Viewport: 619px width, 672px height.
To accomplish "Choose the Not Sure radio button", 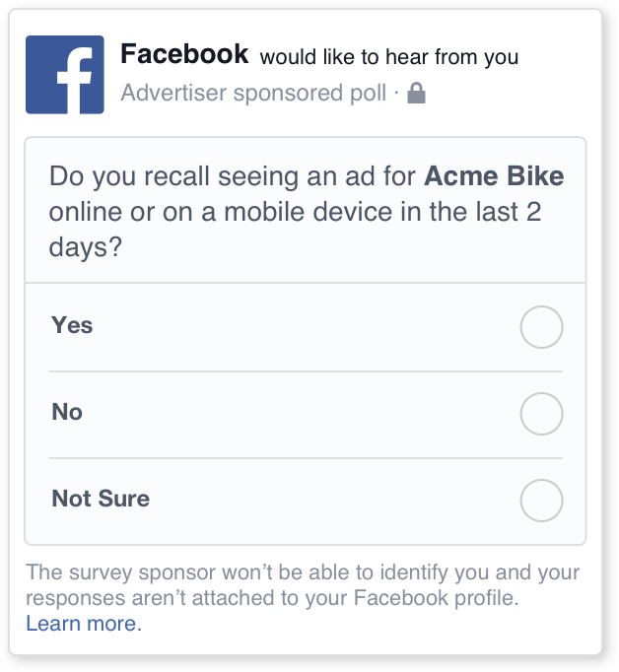I will (x=541, y=501).
